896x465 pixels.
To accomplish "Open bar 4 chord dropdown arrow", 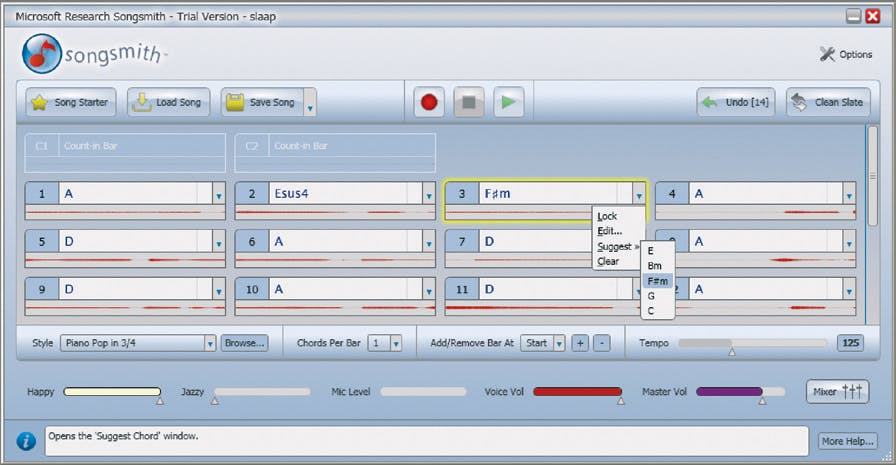I will [849, 194].
